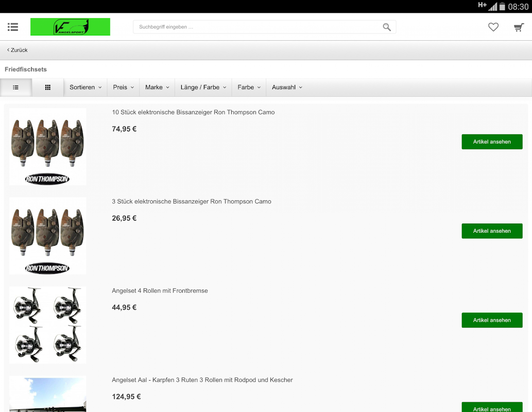The image size is (532, 412).
Task: Go back via Zurück link
Action: [18, 50]
